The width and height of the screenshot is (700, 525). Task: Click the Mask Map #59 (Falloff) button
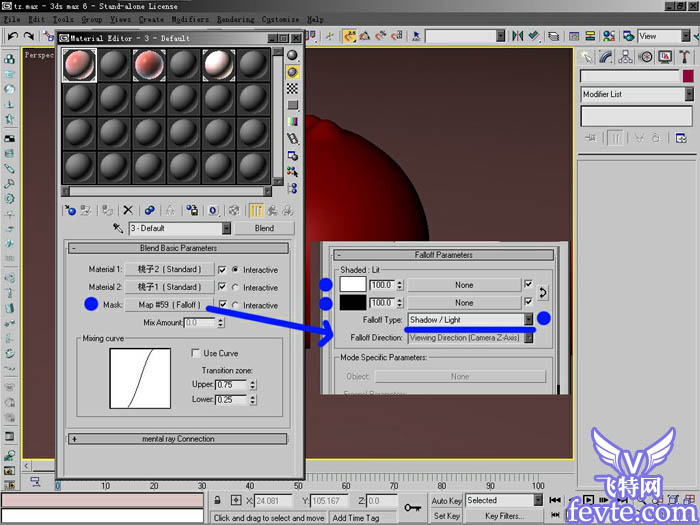[x=169, y=304]
